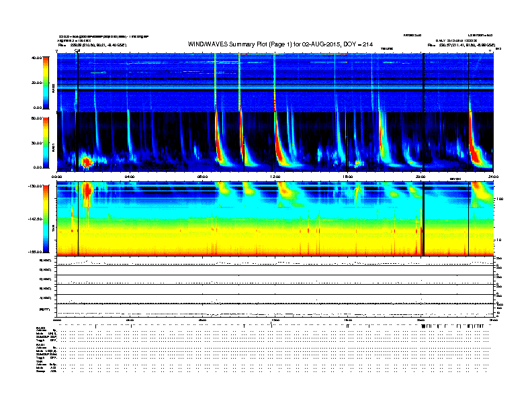Viewport: 532px width, 411px height.
Task: Select the RAD1 color scale bar
Action: (x=46, y=142)
